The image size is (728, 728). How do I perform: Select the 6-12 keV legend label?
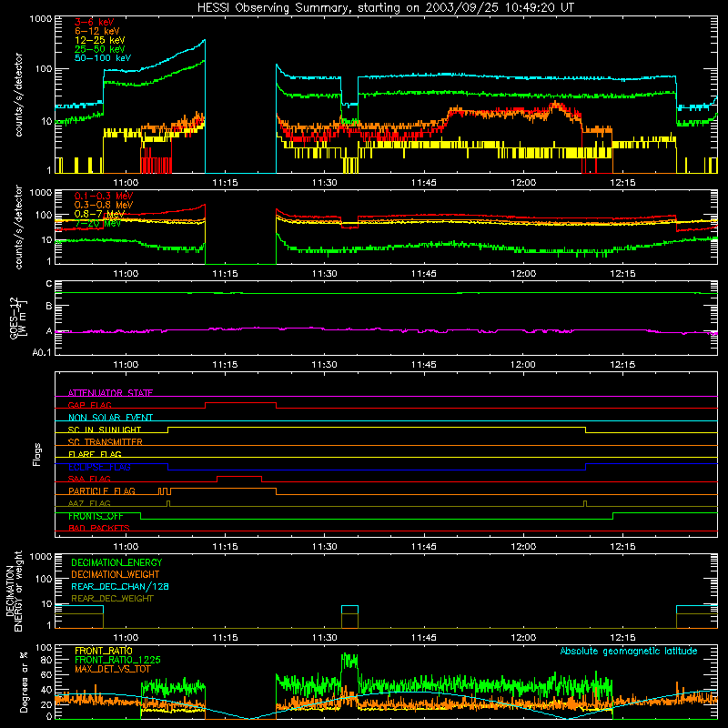click(96, 31)
